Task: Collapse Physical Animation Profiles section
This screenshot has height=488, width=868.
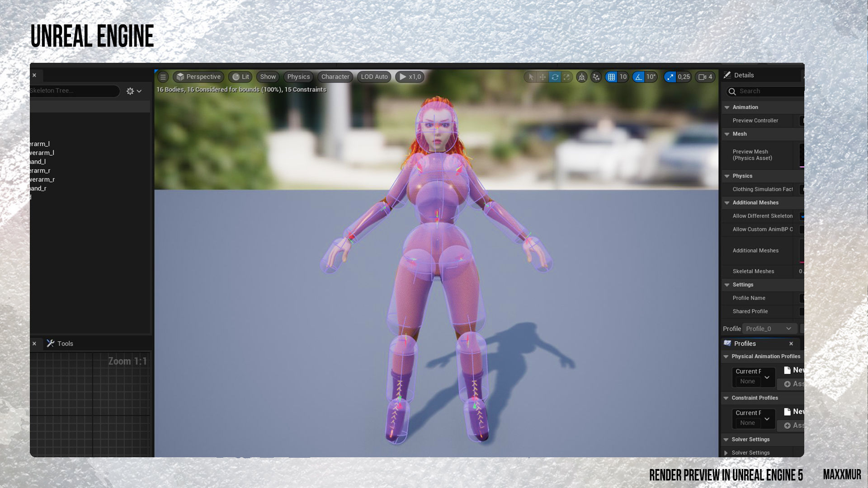Action: pyautogui.click(x=726, y=357)
